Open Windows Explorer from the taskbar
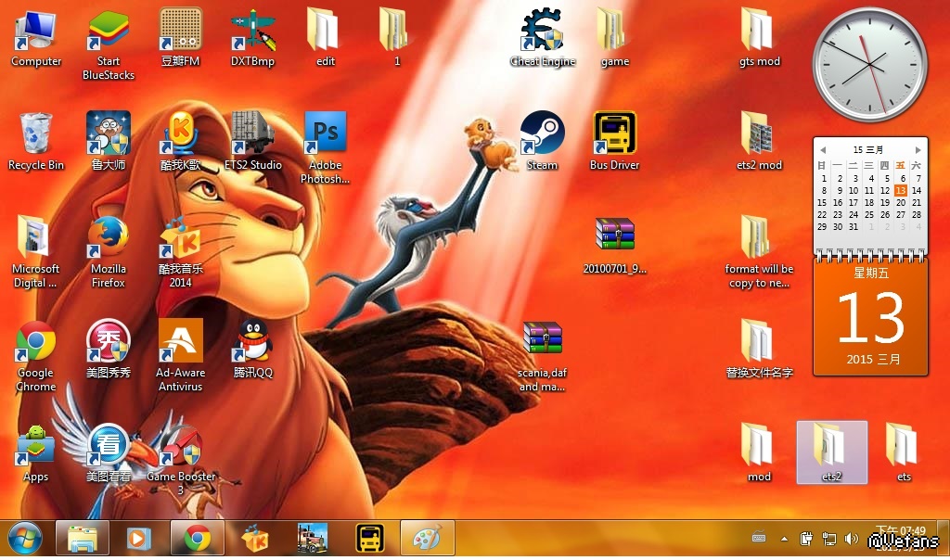 pyautogui.click(x=83, y=538)
